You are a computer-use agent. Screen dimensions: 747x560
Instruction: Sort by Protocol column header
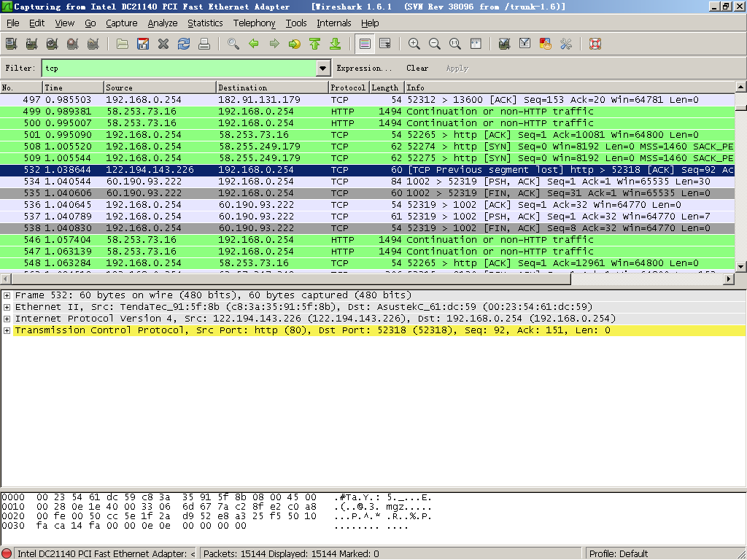click(349, 87)
